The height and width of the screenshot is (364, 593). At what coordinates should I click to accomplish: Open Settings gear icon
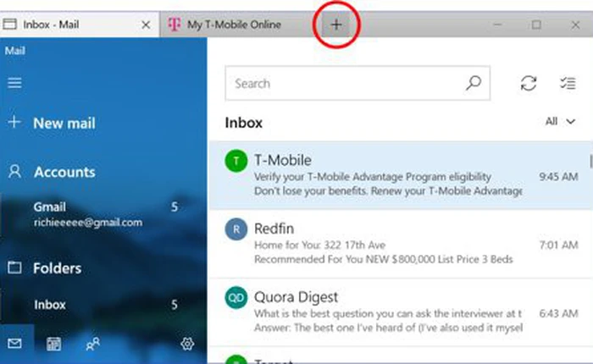tap(187, 344)
